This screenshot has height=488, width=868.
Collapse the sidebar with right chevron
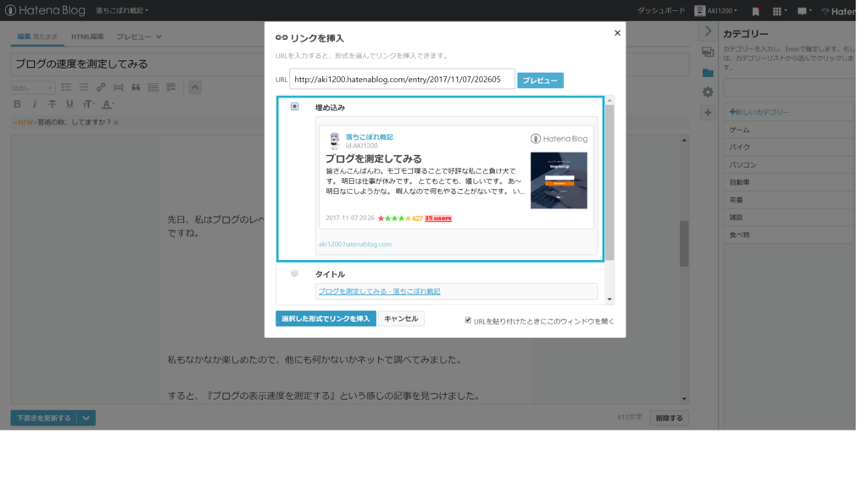[708, 31]
